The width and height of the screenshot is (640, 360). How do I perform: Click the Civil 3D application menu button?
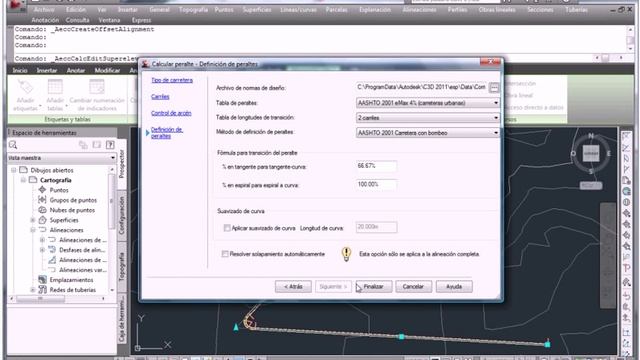(16, 6)
